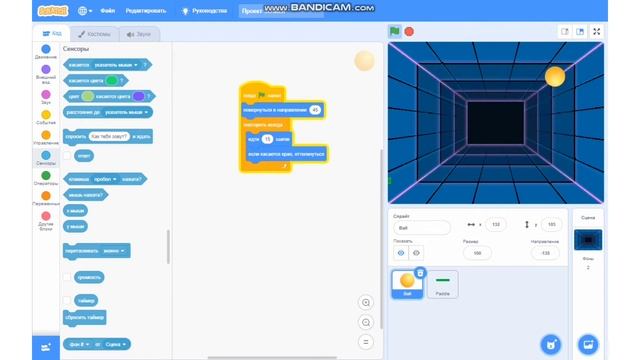Switch to large stage layout

[580, 31]
